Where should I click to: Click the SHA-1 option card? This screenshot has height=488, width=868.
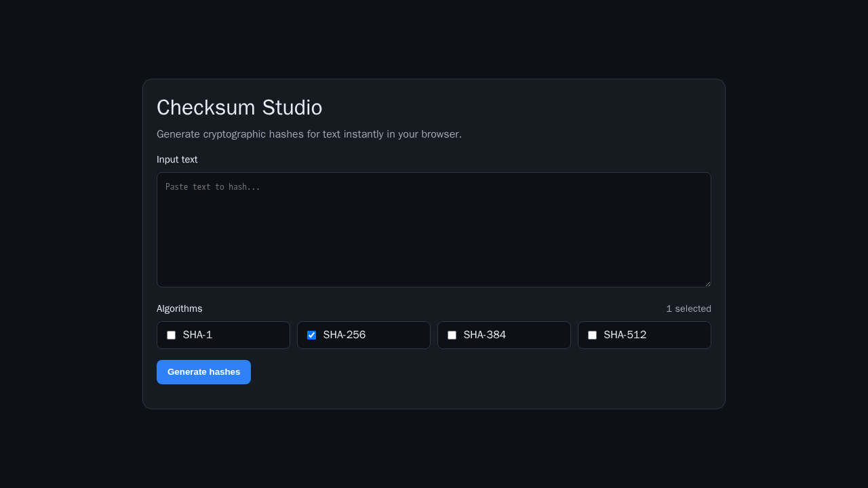(x=223, y=335)
